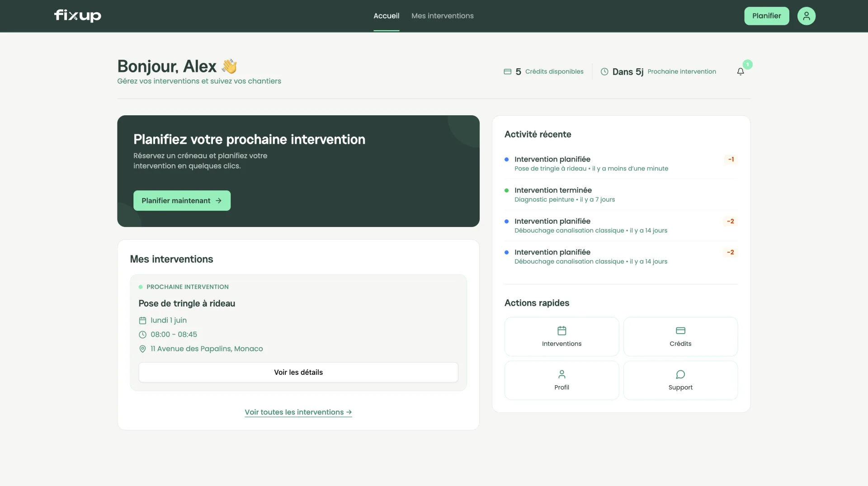Screen dimensions: 868x486
Task: Open the Mes interventions tab
Action: (442, 16)
